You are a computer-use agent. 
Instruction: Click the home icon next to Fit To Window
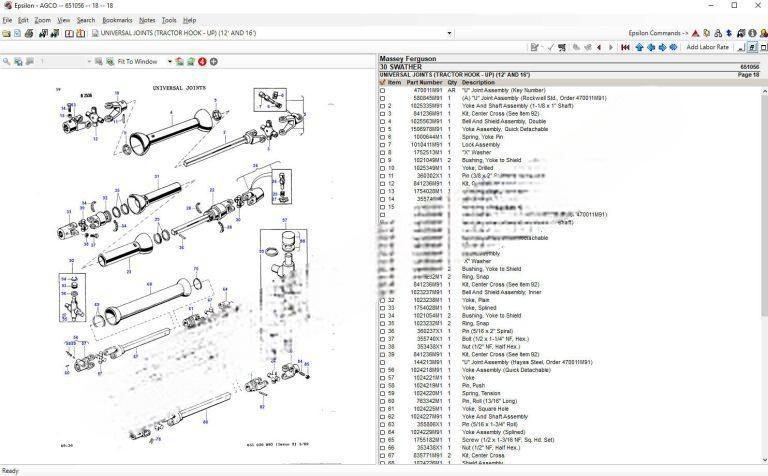tap(180, 62)
